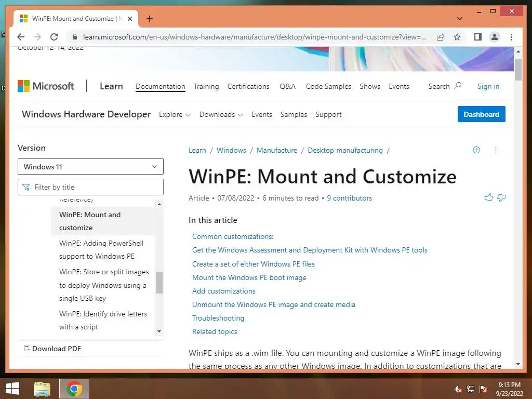
Task: Click the muted volume tray icon
Action: point(458,389)
